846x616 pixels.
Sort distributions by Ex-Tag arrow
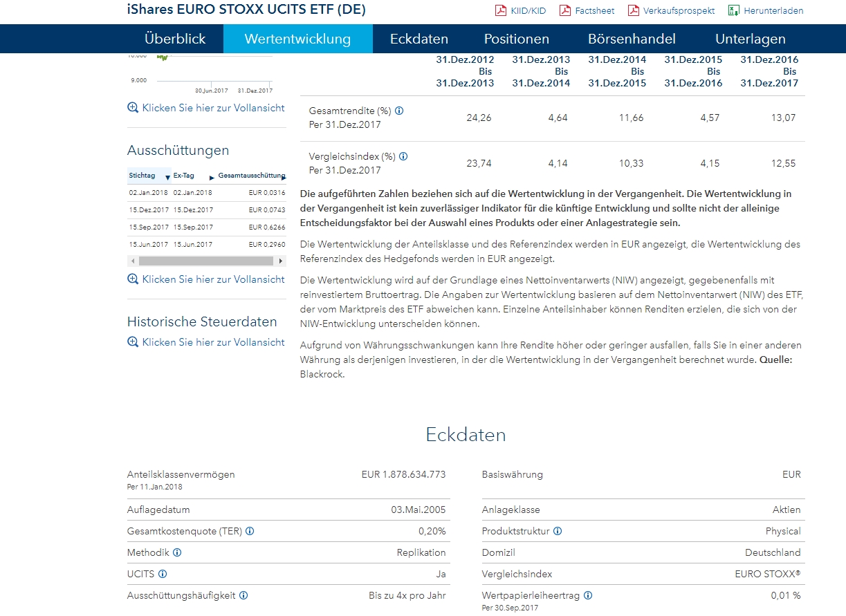(212, 178)
